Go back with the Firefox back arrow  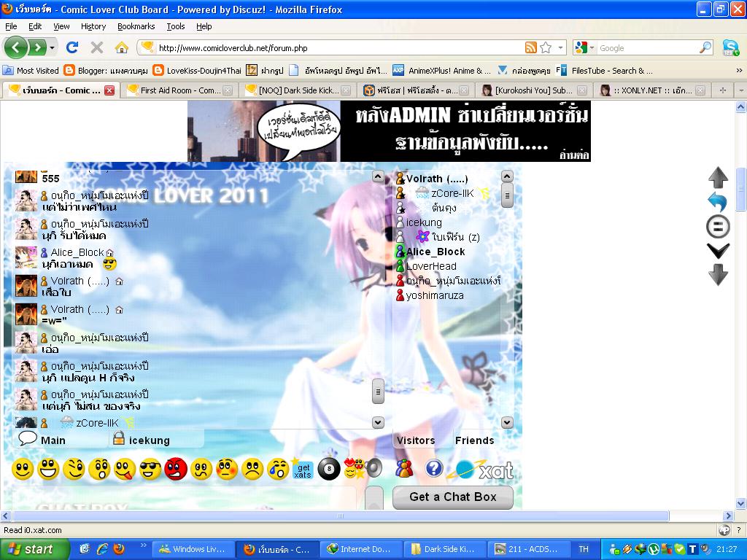[x=16, y=47]
